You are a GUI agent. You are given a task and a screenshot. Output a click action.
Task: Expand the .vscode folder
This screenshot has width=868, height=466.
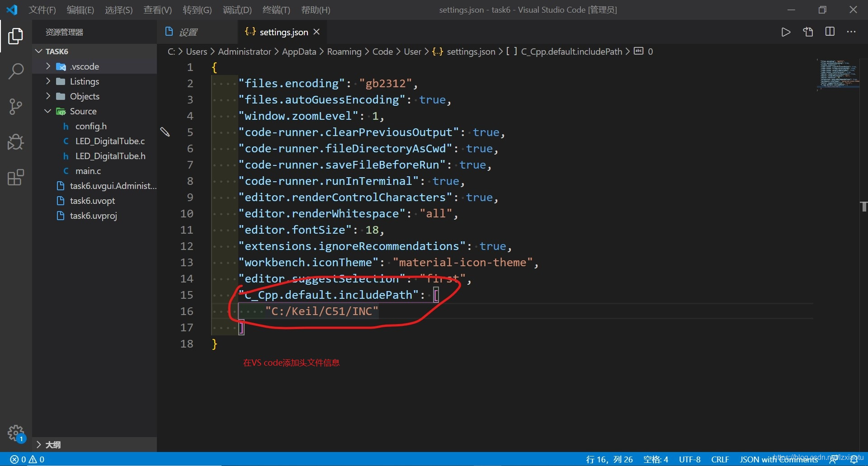point(48,66)
